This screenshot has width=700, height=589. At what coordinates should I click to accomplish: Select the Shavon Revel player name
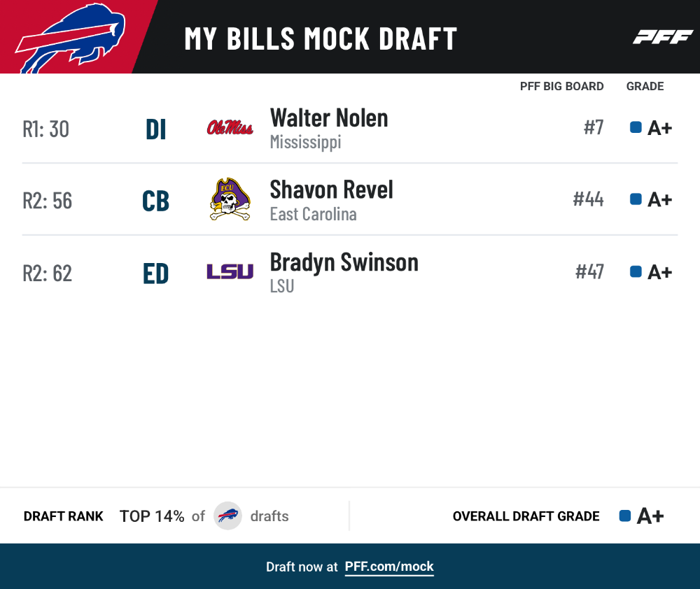click(x=332, y=190)
